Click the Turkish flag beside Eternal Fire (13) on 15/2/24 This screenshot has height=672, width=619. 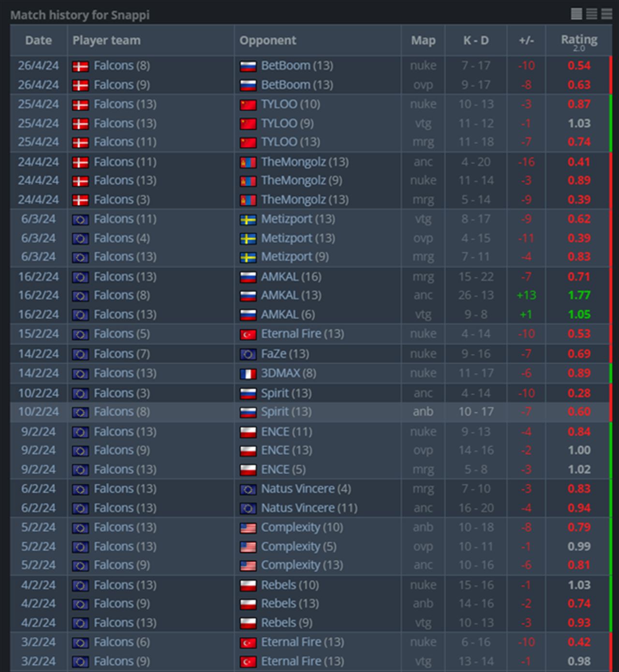coord(248,335)
